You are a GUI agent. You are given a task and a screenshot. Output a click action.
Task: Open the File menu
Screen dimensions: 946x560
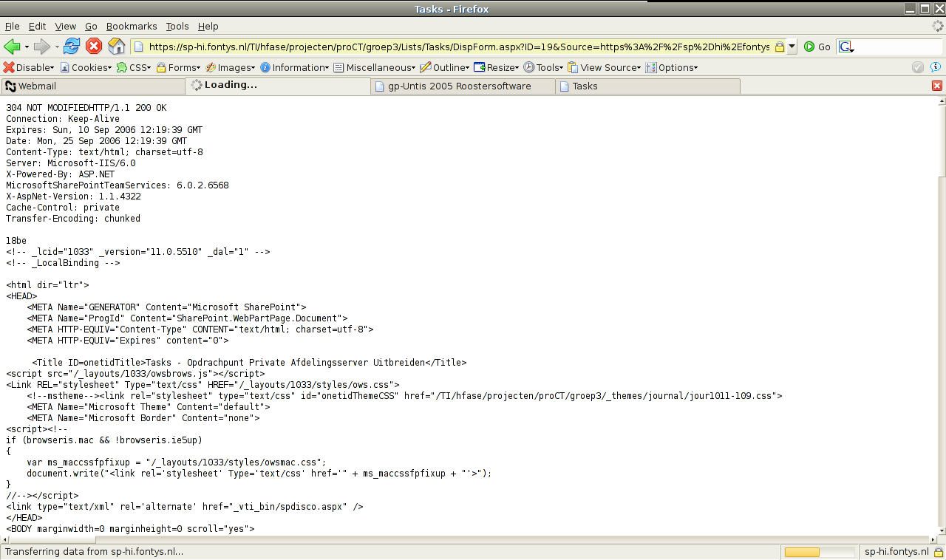[13, 26]
